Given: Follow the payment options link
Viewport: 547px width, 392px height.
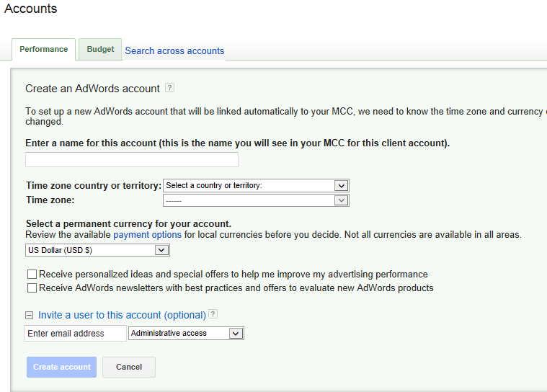Looking at the screenshot, I should (x=147, y=235).
